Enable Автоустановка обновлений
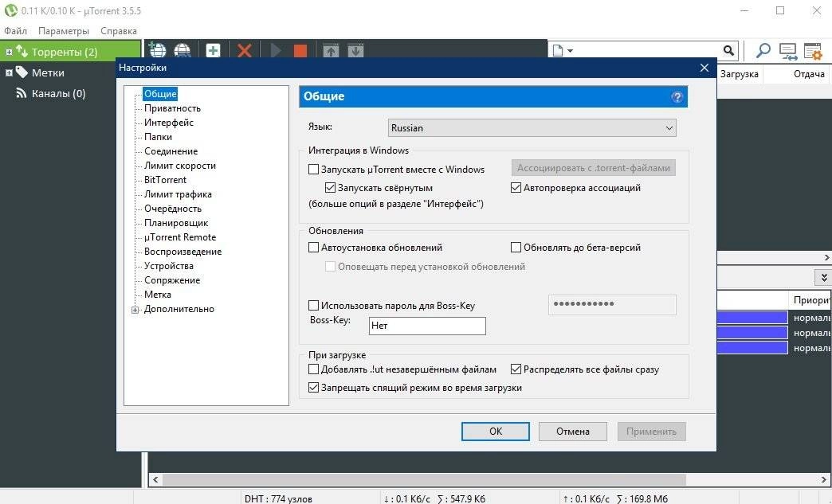This screenshot has height=504, width=832. (x=313, y=248)
